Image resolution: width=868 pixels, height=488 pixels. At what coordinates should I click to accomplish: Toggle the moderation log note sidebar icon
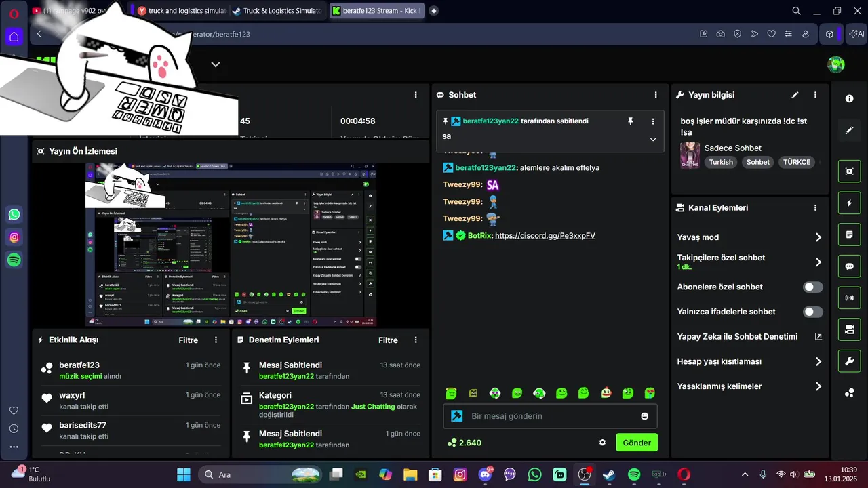click(849, 235)
